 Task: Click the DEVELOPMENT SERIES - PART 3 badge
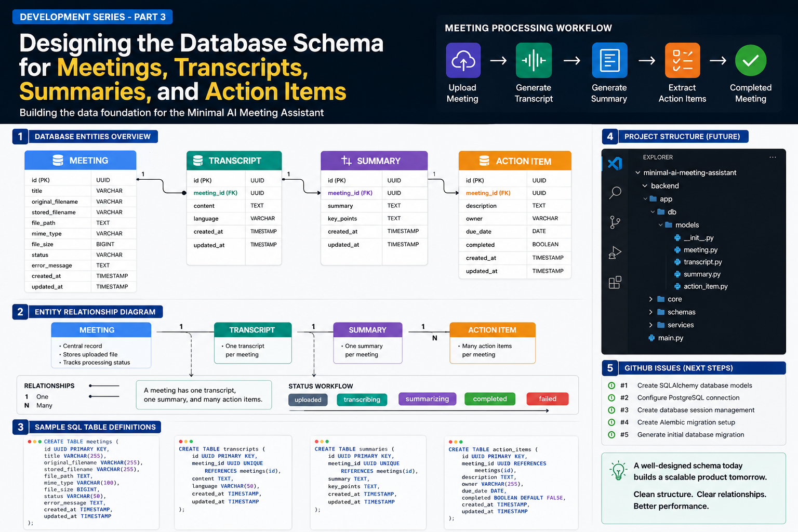click(92, 17)
